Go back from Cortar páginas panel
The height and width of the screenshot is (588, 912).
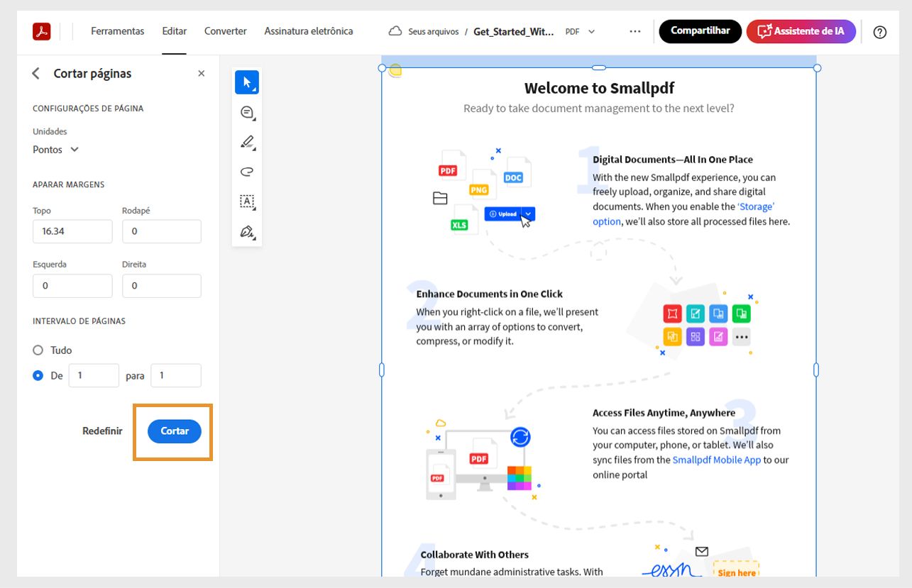[36, 74]
